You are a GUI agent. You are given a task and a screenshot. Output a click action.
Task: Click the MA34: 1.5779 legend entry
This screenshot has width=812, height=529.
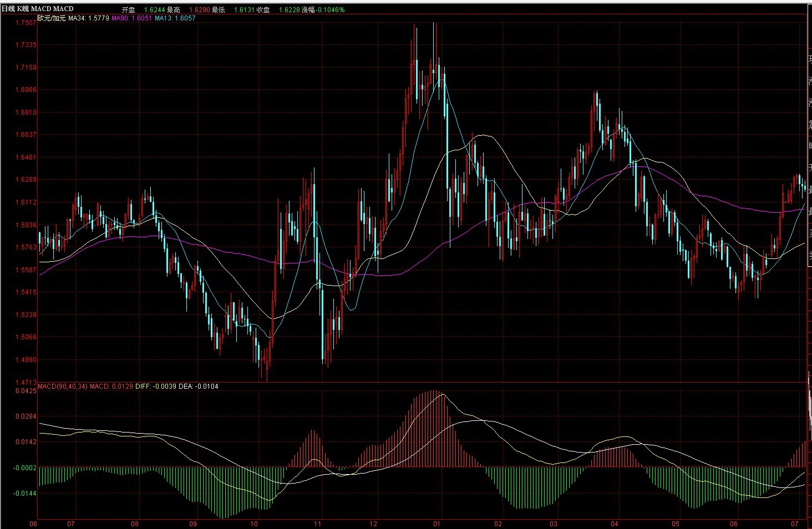pyautogui.click(x=89, y=18)
